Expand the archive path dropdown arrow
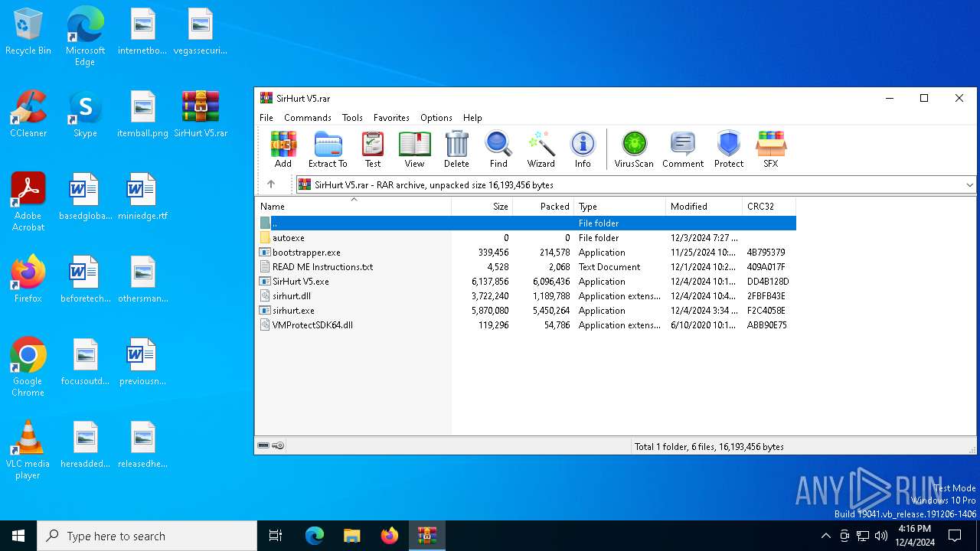 969,184
